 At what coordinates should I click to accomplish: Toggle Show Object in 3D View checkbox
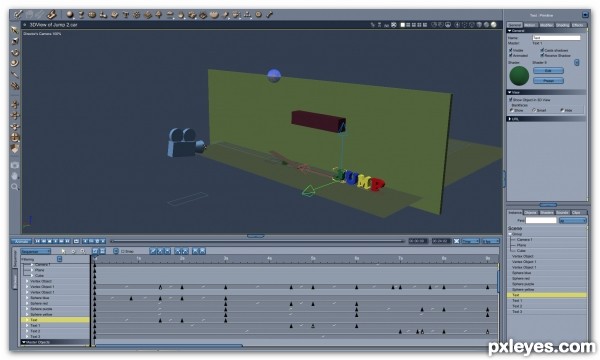[x=510, y=99]
